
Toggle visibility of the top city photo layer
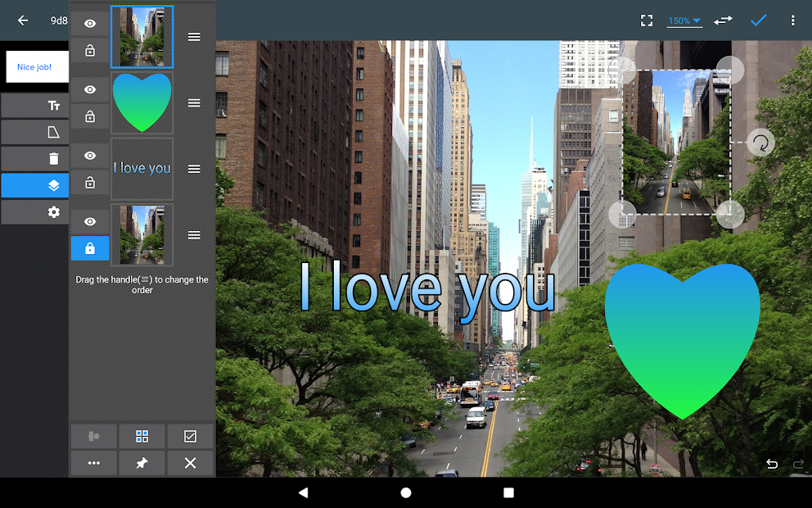(x=90, y=23)
